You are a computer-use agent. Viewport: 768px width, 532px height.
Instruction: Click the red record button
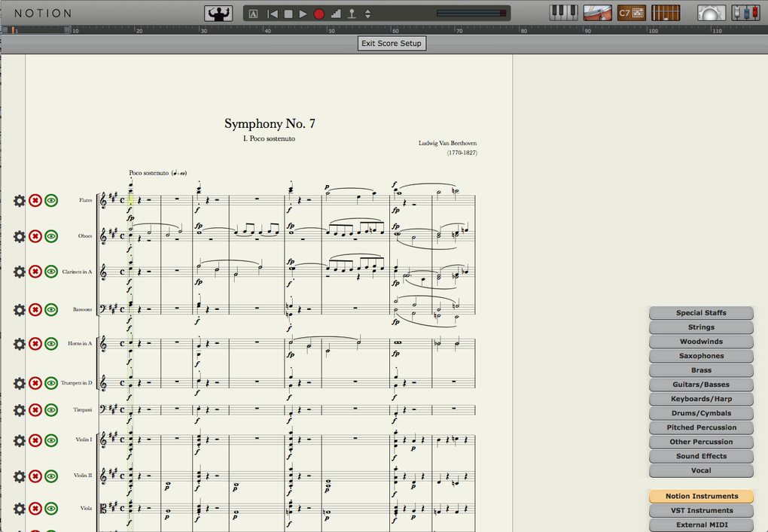tap(318, 14)
